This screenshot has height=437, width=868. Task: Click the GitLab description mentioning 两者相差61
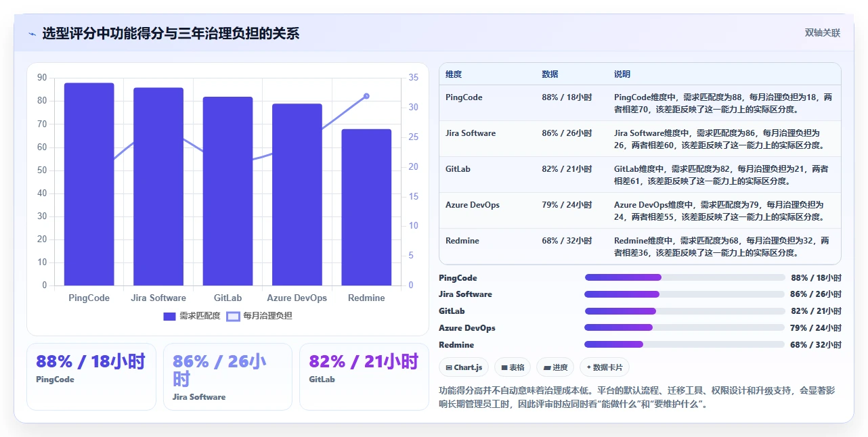click(x=721, y=175)
